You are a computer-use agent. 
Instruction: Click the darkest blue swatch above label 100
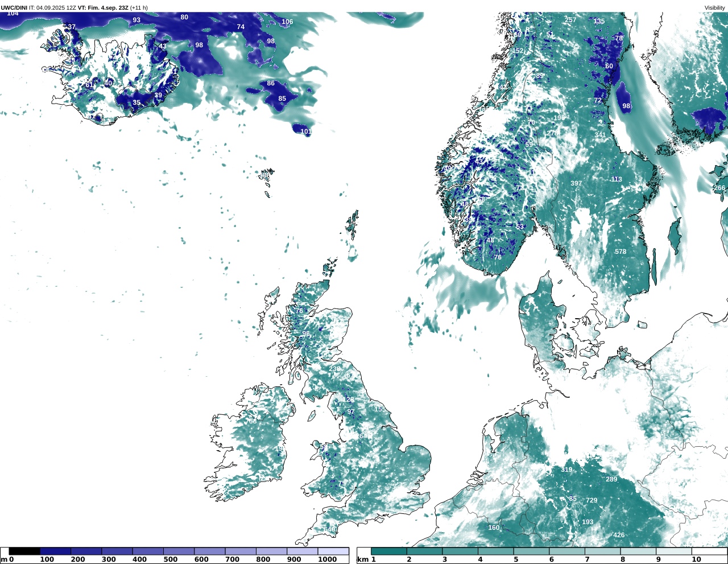(x=55, y=551)
